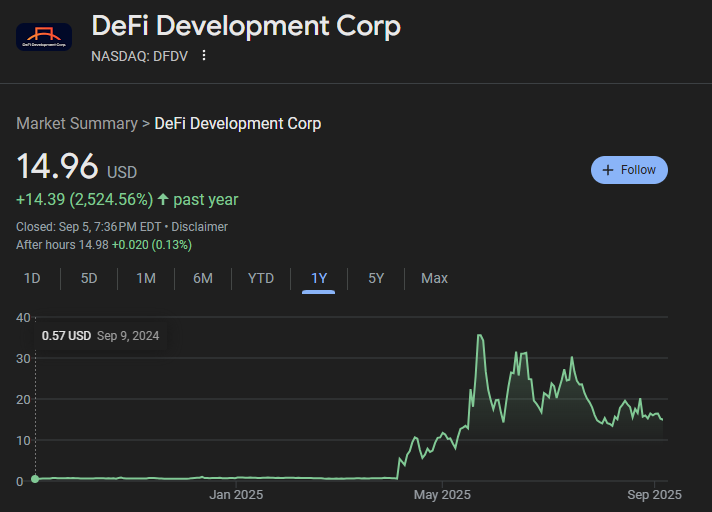The image size is (712, 512).
Task: Click the 10 value on the y-axis
Action: pyautogui.click(x=23, y=440)
